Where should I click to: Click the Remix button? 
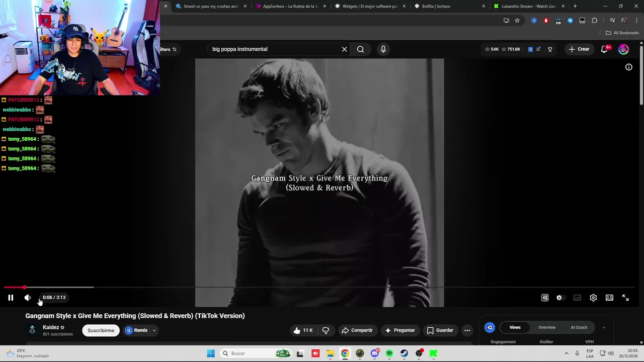pyautogui.click(x=136, y=330)
